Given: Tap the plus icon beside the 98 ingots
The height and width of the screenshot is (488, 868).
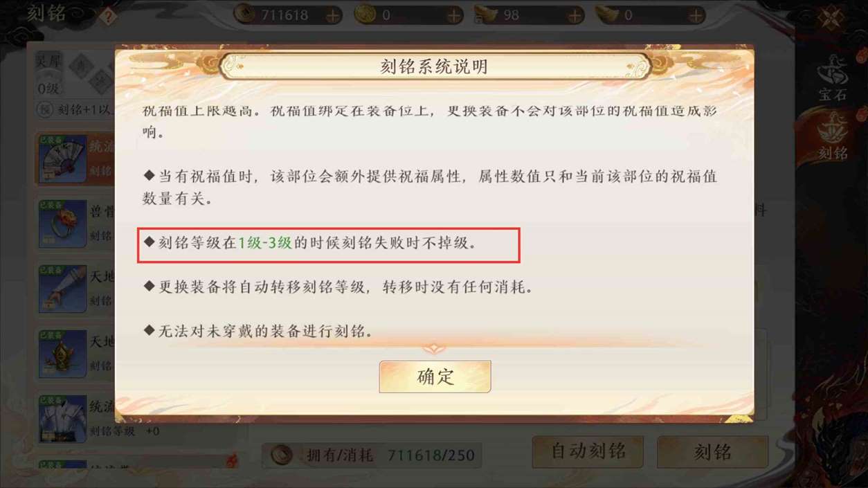Looking at the screenshot, I should (x=575, y=15).
